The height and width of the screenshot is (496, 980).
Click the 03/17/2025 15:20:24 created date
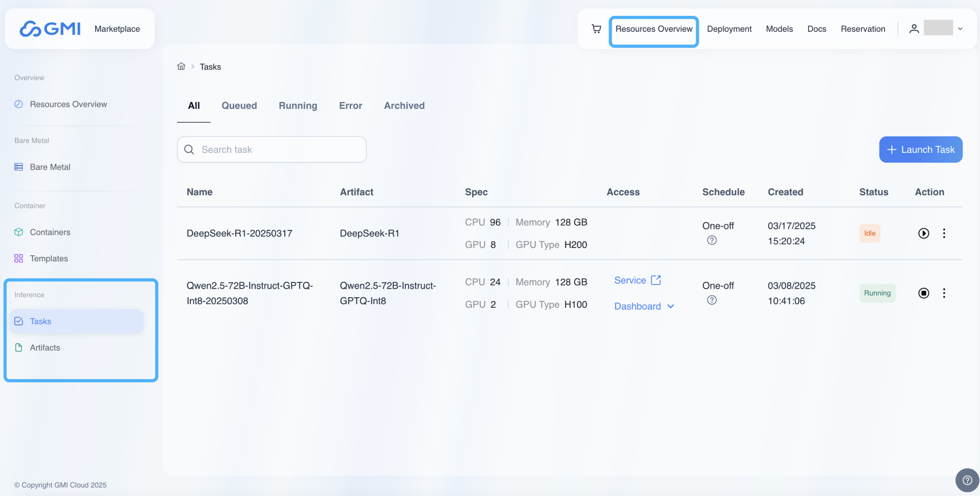(791, 233)
